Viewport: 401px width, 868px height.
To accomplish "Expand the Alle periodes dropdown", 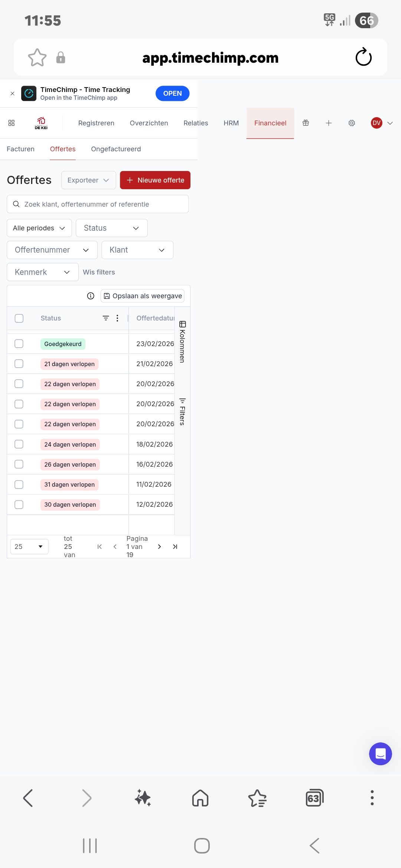I will coord(39,228).
